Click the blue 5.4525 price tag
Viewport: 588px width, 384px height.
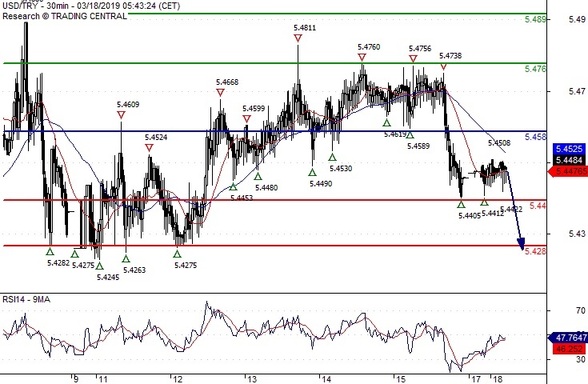(570, 149)
